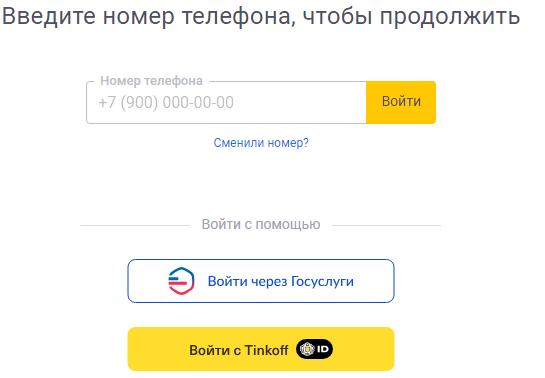Focus the phone number input field
The height and width of the screenshot is (378, 545).
click(x=226, y=102)
